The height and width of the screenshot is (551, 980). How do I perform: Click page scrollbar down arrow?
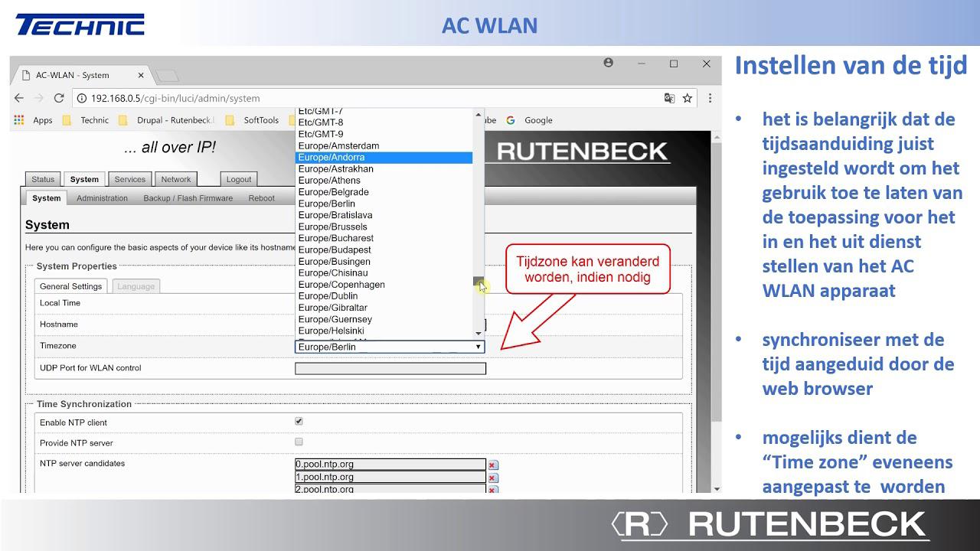click(x=717, y=488)
